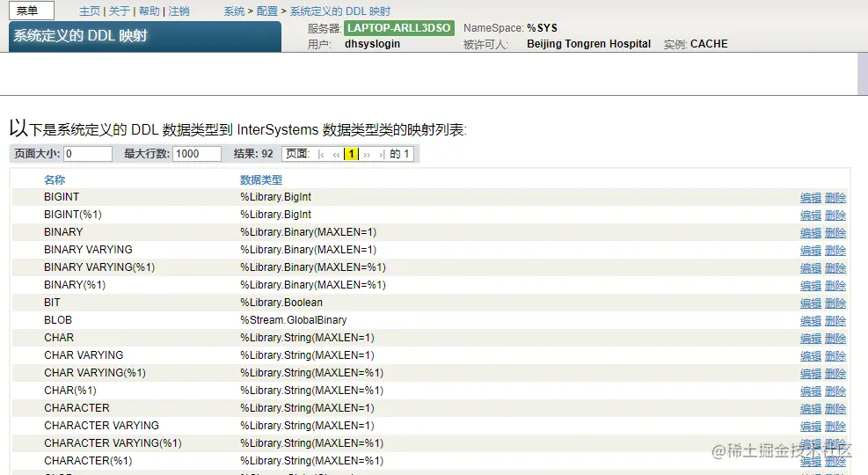Image resolution: width=868 pixels, height=475 pixels.
Task: Click the 系统定义的 DDL 映射 breadcrumb
Action: click(339, 11)
